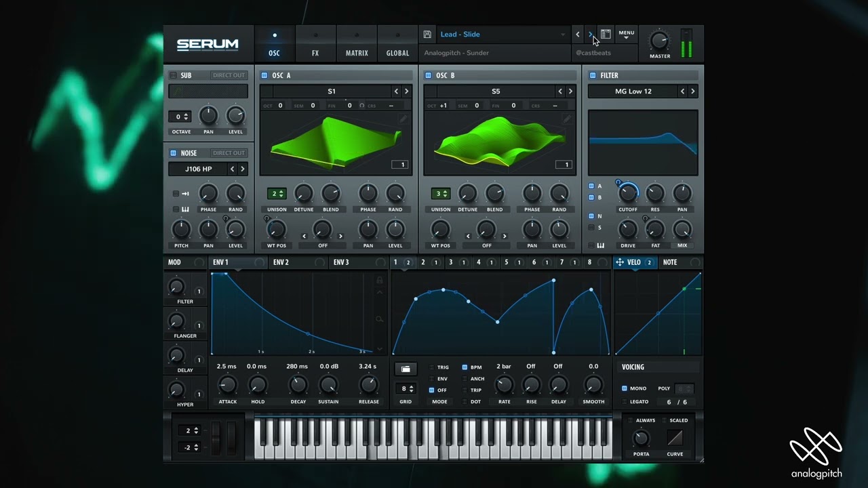
Task: Disable OSC A with its power switch
Action: [264, 75]
